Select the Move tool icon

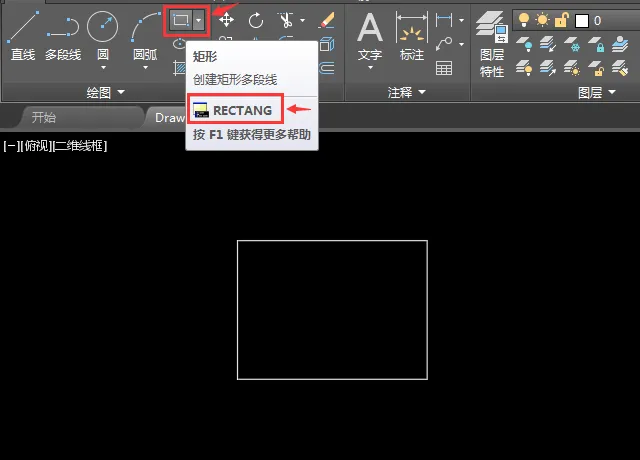226,20
